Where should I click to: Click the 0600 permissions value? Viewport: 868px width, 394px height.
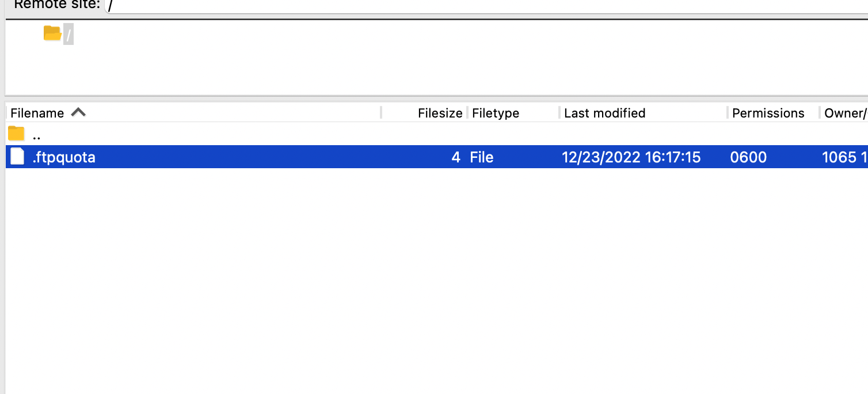[x=748, y=157]
